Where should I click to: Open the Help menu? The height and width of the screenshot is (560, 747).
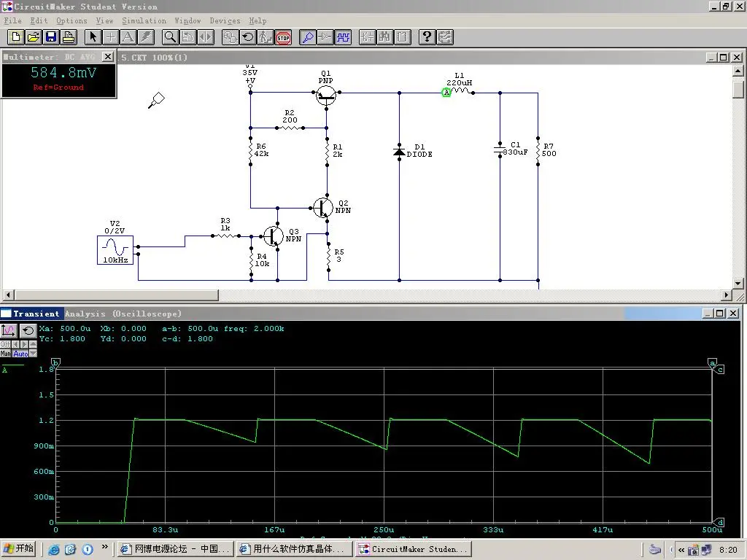[x=258, y=21]
